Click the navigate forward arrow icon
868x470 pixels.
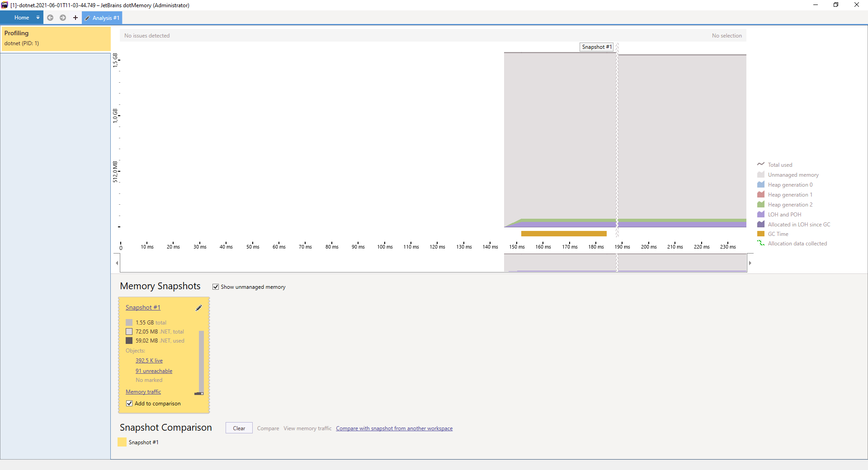pos(63,18)
